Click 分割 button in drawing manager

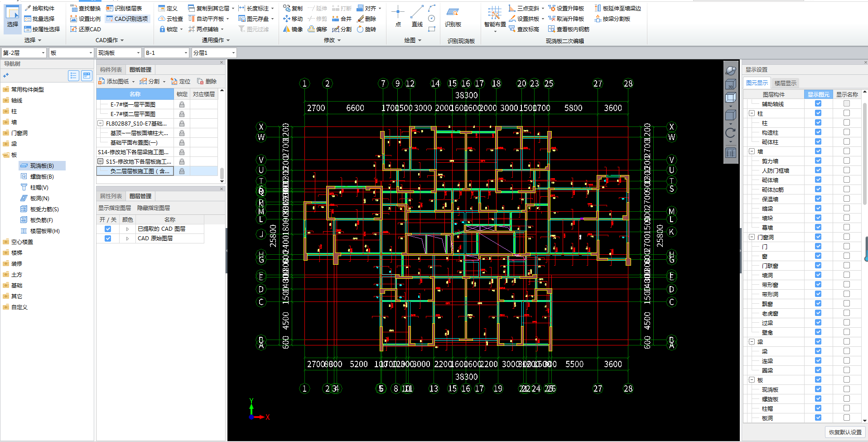click(x=152, y=81)
